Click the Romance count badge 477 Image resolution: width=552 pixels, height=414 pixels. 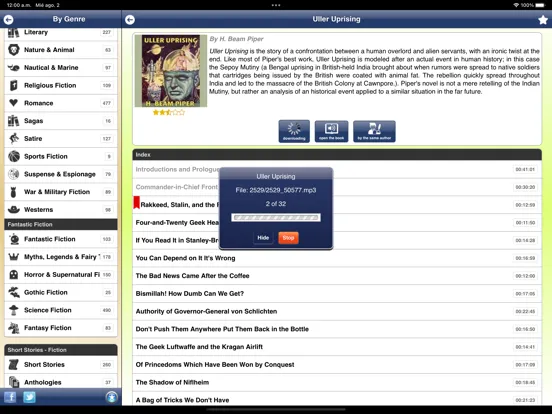[x=107, y=103]
